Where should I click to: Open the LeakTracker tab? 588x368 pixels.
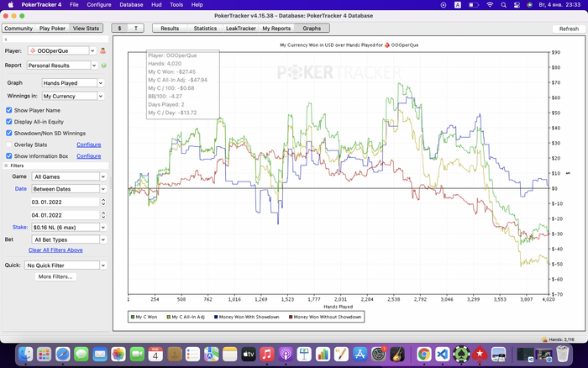(241, 28)
